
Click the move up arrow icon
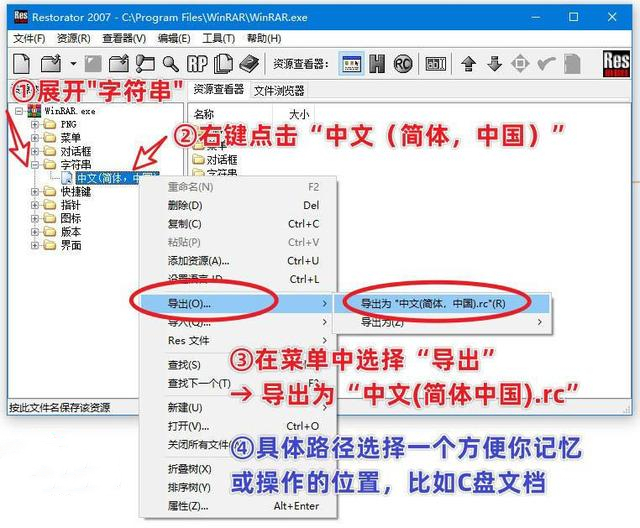coord(468,64)
